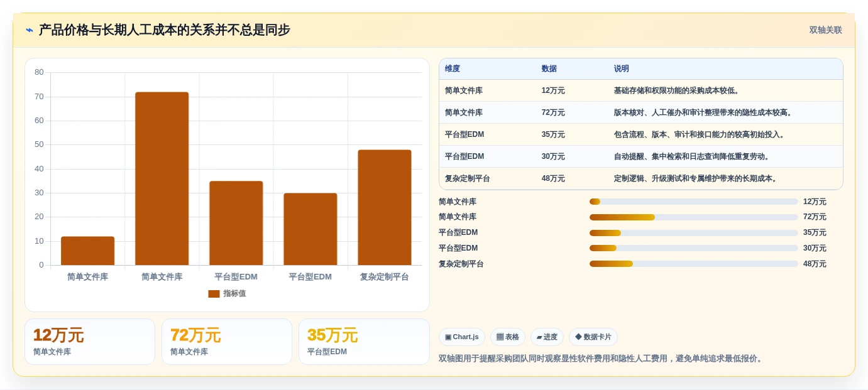Select the 平台型EDM chart bar reaching 30

click(x=310, y=229)
